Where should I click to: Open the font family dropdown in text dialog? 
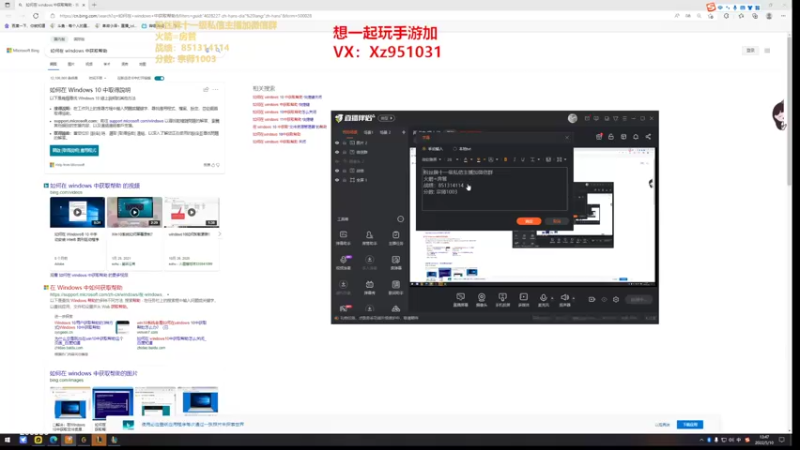coord(432,160)
